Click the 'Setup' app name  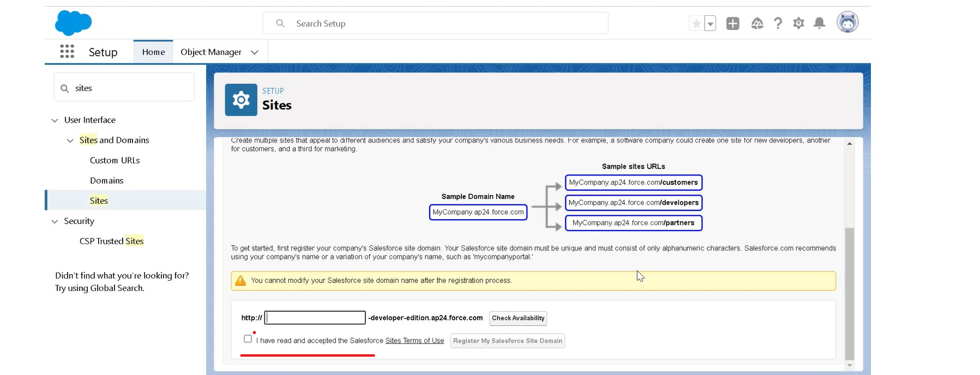(103, 52)
